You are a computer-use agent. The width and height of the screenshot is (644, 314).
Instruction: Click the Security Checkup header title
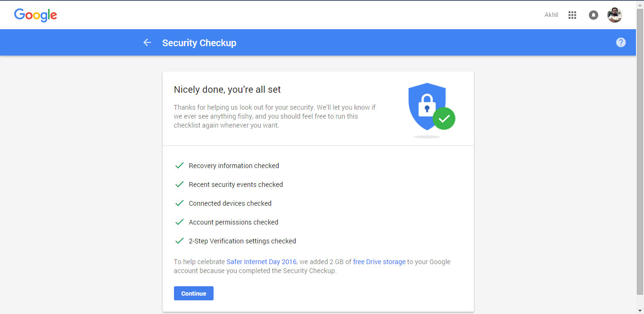pyautogui.click(x=199, y=43)
